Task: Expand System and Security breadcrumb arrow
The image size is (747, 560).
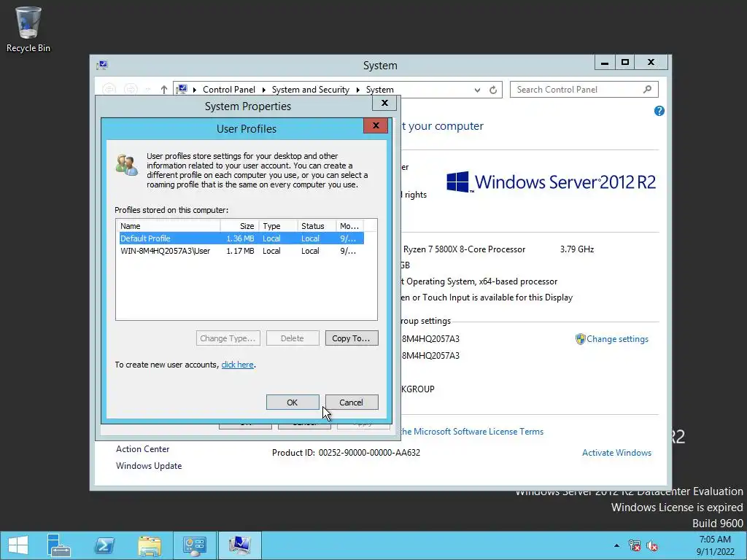Action: click(x=357, y=90)
